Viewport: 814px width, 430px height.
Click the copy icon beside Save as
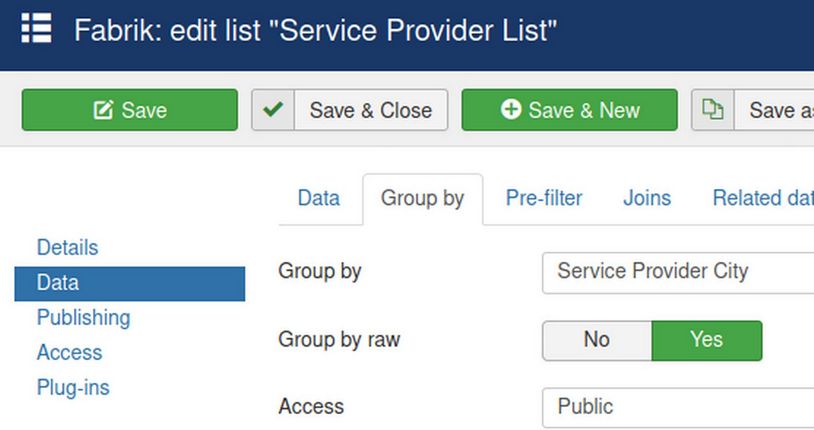pyautogui.click(x=712, y=110)
